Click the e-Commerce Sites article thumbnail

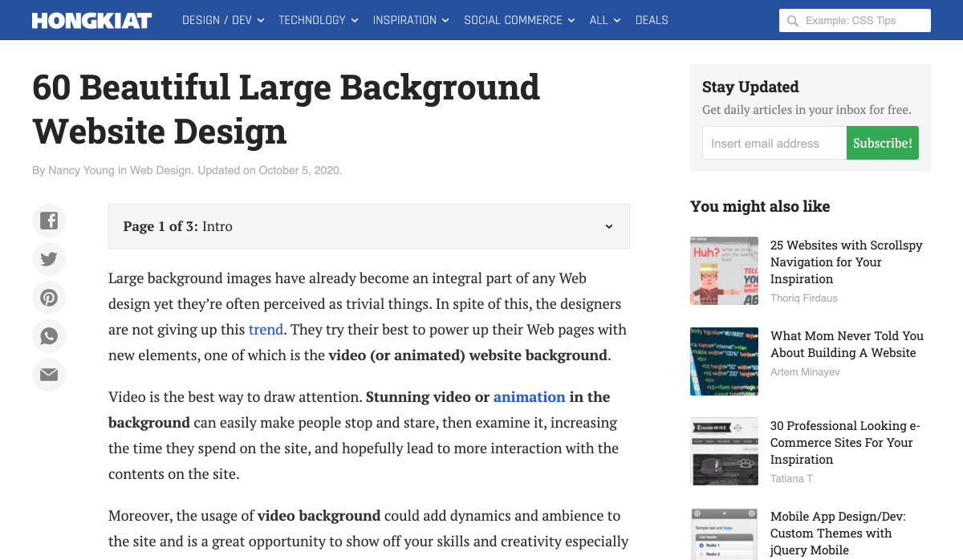click(x=724, y=451)
